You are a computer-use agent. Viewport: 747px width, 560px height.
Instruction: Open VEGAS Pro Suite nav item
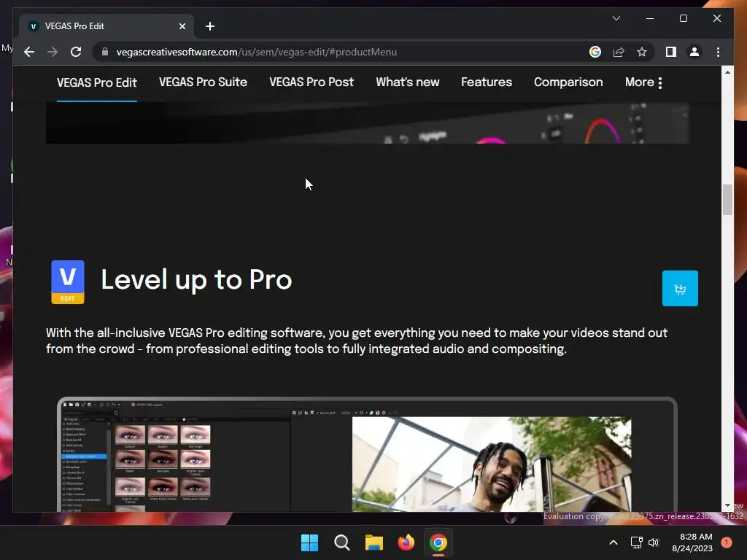(x=203, y=82)
